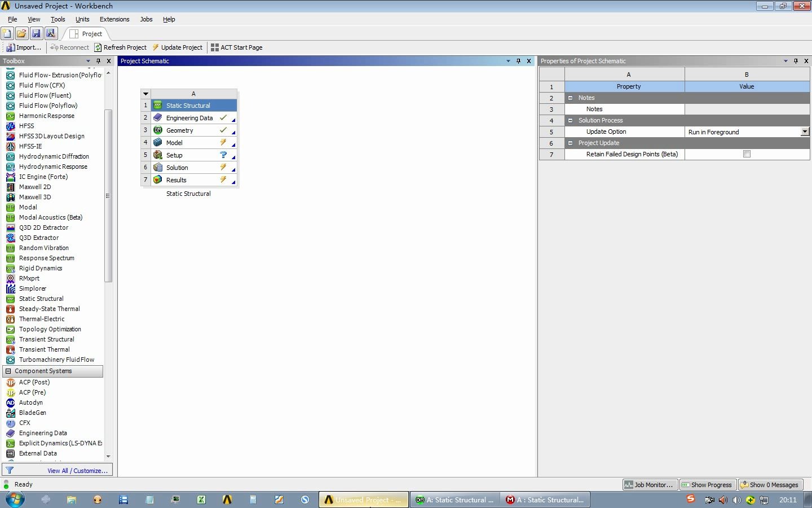
Task: Select Transient Thermal system
Action: point(44,349)
